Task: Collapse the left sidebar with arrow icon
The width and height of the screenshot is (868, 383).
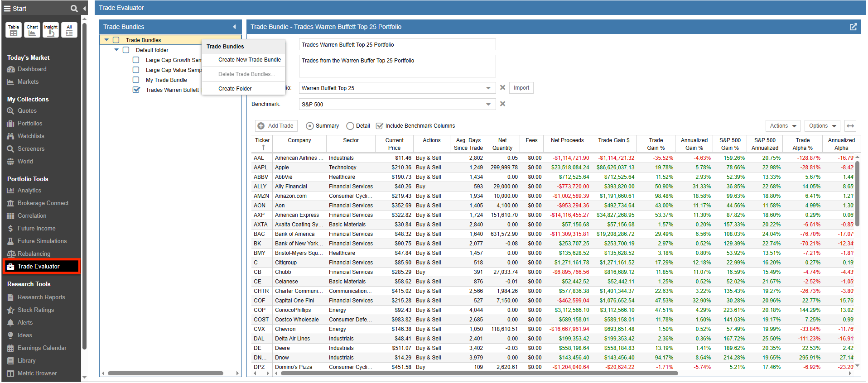Action: pos(85,9)
